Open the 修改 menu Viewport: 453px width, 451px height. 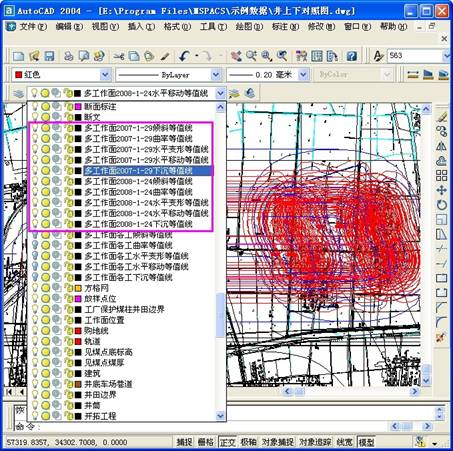click(x=321, y=27)
